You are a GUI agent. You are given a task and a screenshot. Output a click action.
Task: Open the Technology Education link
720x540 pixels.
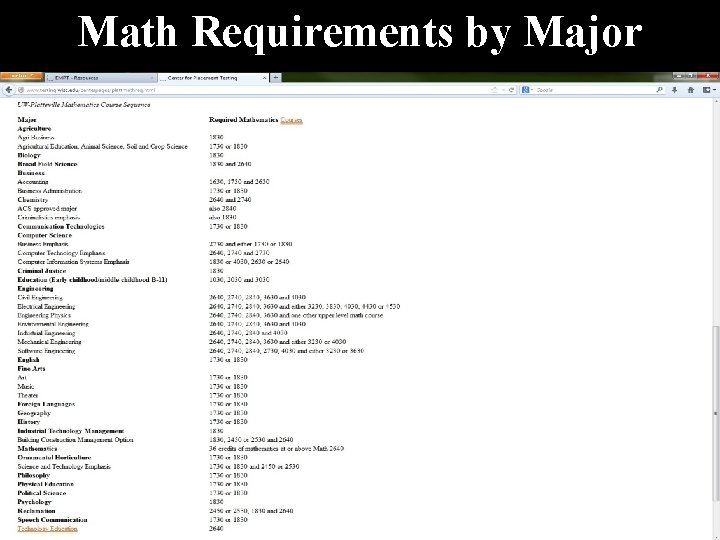click(x=47, y=529)
